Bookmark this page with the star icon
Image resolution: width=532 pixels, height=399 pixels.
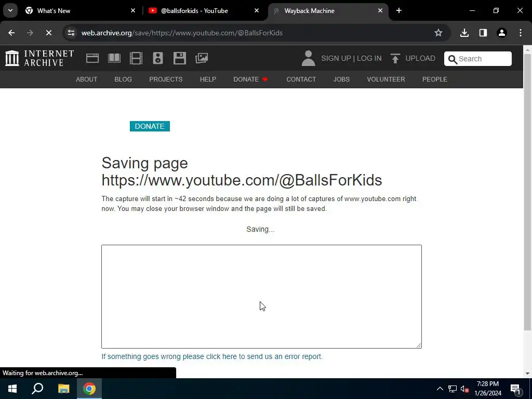tap(438, 33)
